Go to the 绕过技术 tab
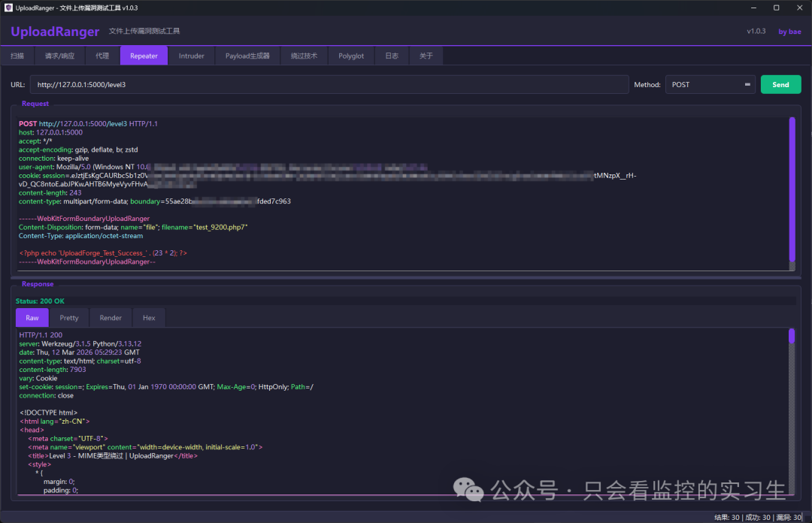The image size is (812, 523). [304, 56]
